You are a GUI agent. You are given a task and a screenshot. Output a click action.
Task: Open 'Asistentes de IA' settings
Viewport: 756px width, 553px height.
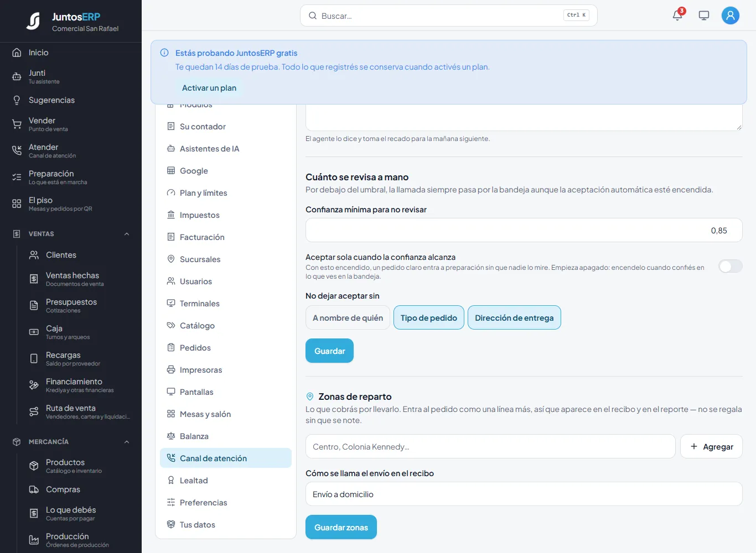pyautogui.click(x=226, y=149)
